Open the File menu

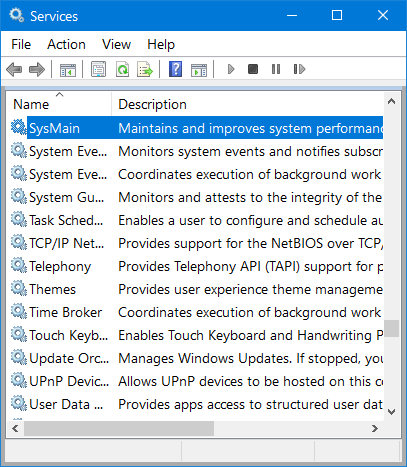tap(21, 44)
